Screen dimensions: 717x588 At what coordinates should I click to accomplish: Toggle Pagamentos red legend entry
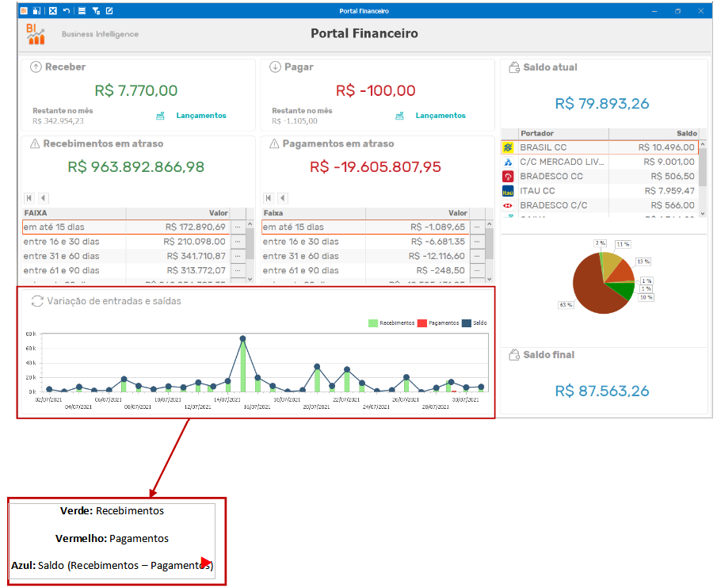pyautogui.click(x=438, y=323)
